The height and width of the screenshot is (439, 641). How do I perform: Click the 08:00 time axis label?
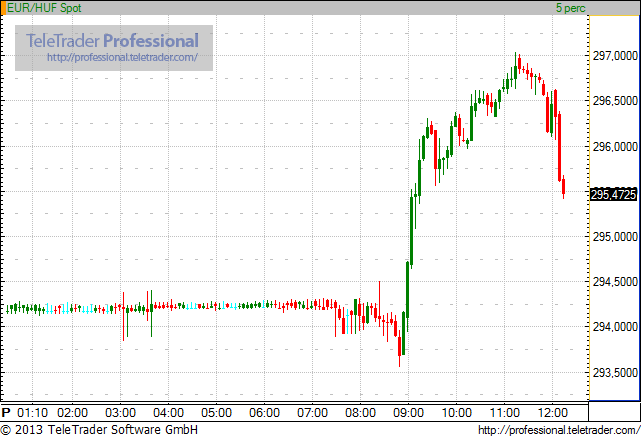click(x=360, y=413)
